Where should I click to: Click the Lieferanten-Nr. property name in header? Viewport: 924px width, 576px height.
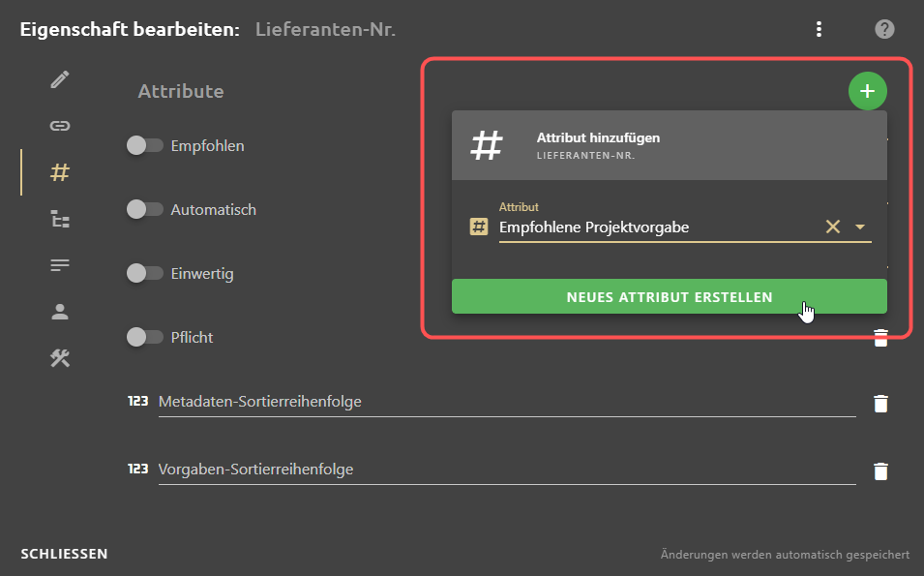click(325, 29)
